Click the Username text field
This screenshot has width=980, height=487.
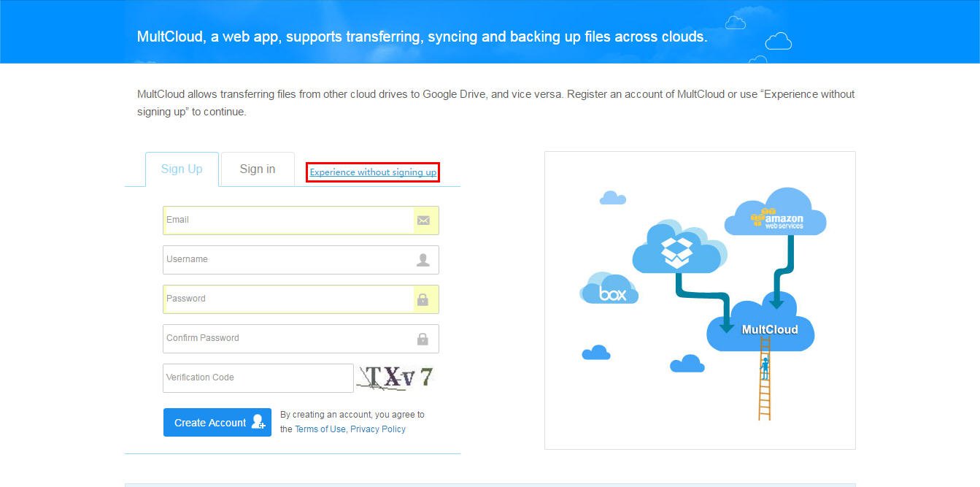coord(301,259)
